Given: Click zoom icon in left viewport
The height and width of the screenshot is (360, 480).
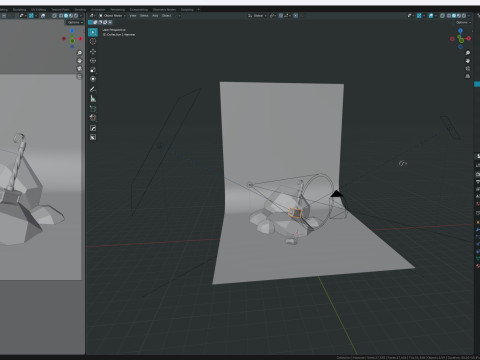Looking at the screenshot, I should pos(79,53).
